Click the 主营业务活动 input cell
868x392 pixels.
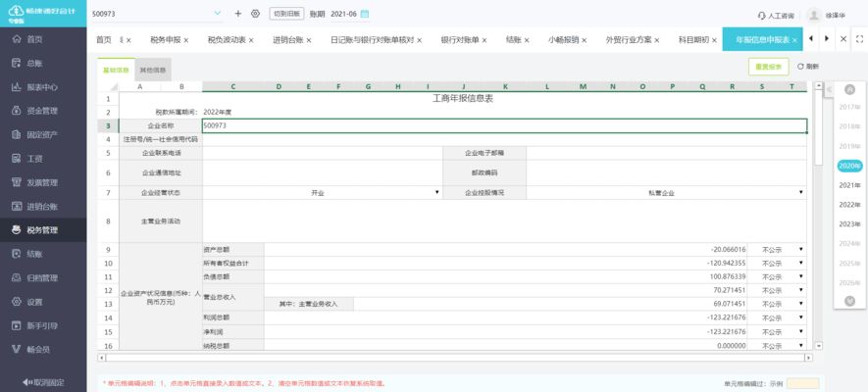[504, 221]
